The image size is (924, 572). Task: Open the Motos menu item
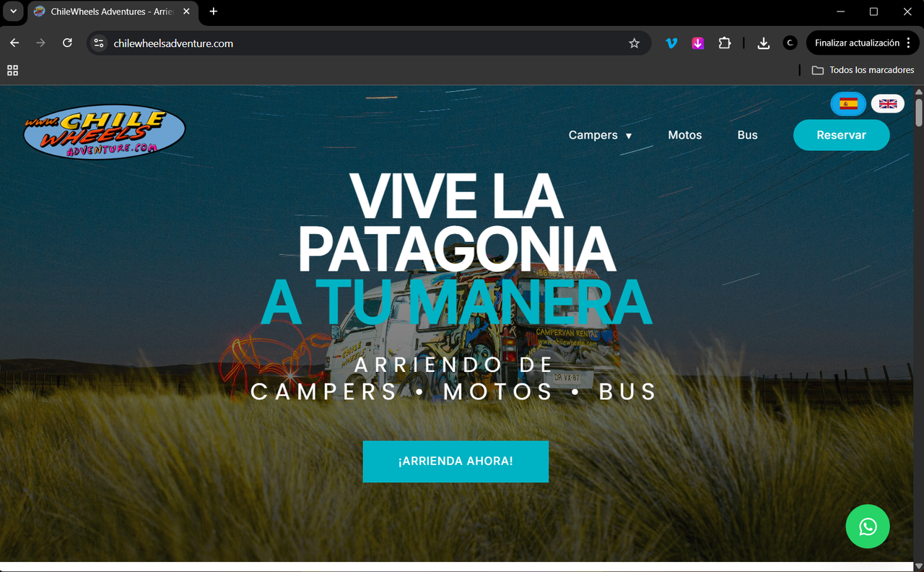point(685,135)
